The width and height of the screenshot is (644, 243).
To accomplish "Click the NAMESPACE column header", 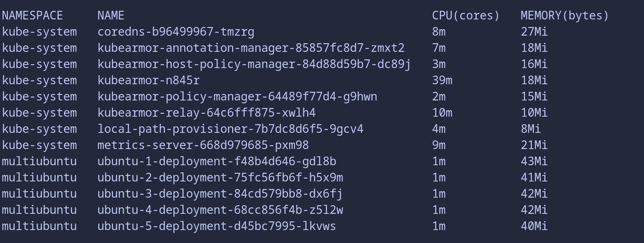I will pos(32,15).
